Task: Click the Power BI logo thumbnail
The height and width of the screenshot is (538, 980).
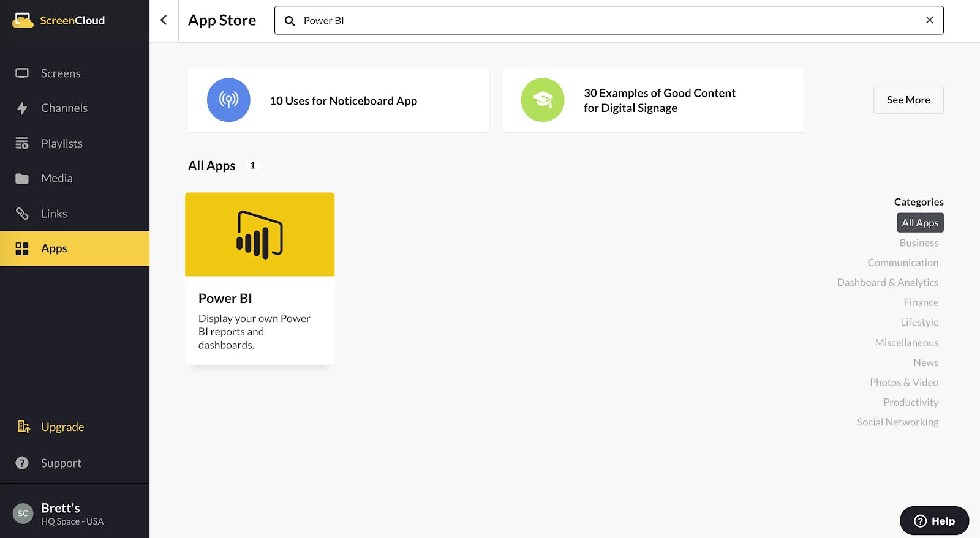Action: point(260,234)
